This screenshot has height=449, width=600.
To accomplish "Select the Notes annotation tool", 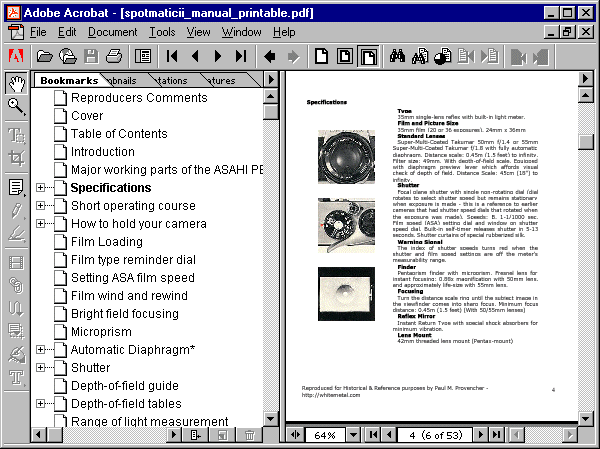I will (16, 188).
